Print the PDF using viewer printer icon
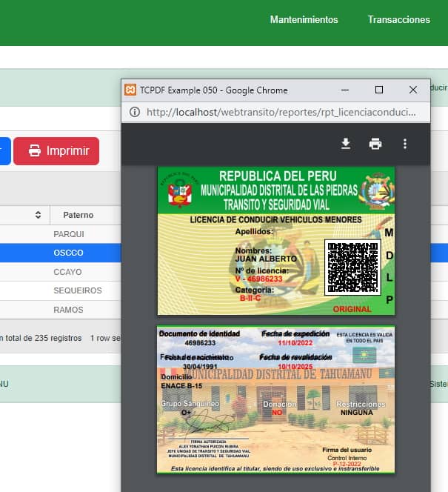 (x=375, y=144)
